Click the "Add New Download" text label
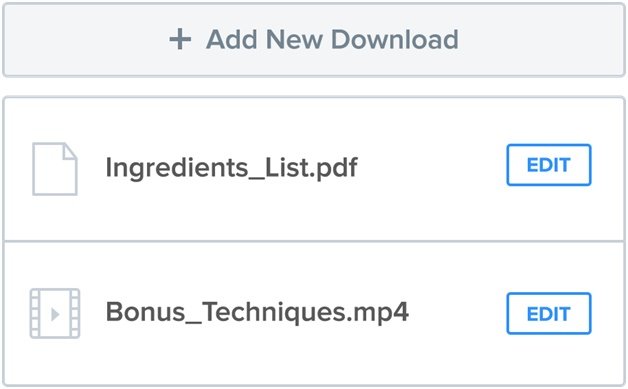This screenshot has width=628, height=389. point(332,39)
